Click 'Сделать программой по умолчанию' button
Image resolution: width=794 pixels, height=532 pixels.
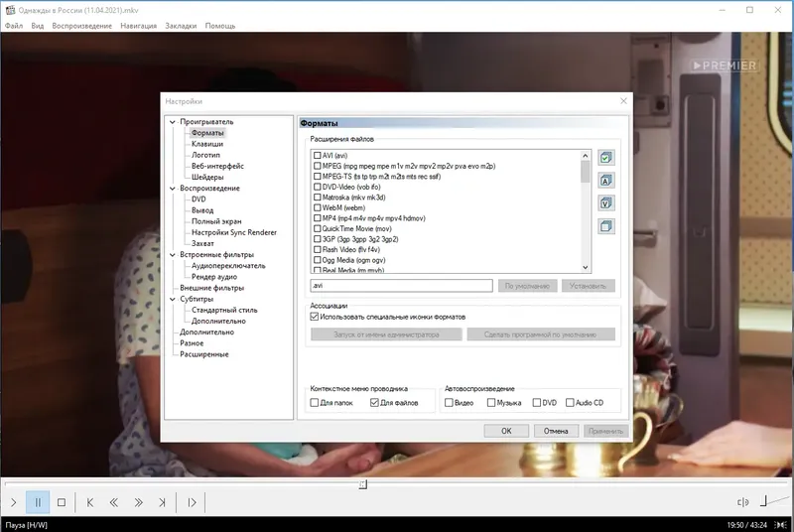[540, 334]
